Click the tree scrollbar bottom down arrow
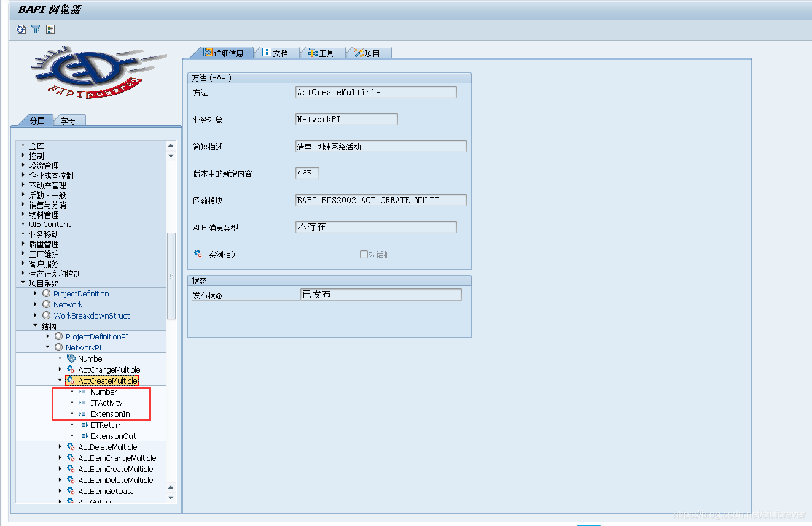 pyautogui.click(x=171, y=497)
